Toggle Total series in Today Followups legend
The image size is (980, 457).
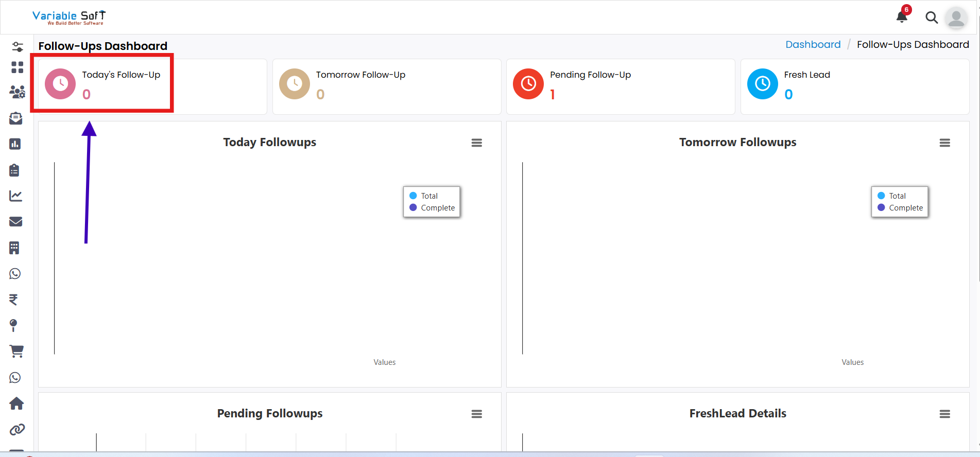(428, 196)
